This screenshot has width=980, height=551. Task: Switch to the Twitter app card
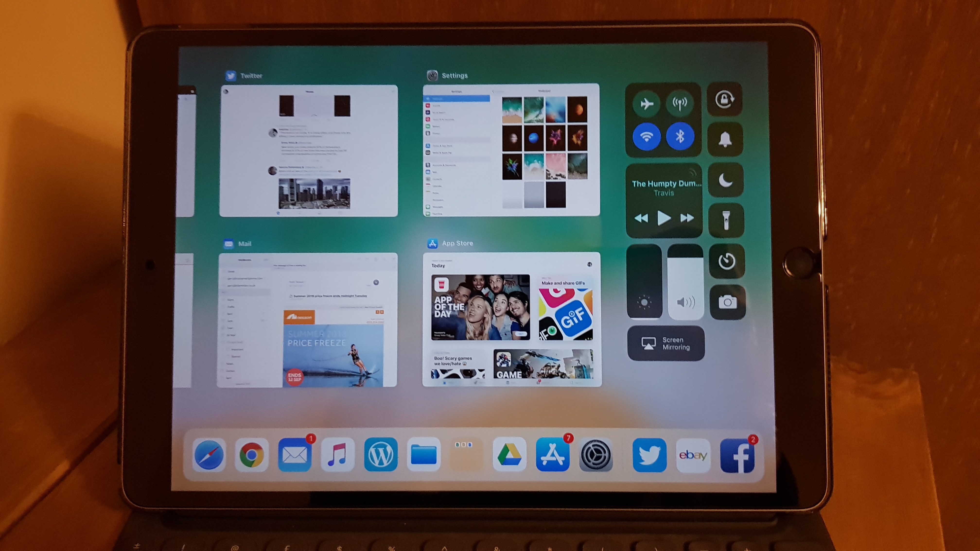[308, 151]
